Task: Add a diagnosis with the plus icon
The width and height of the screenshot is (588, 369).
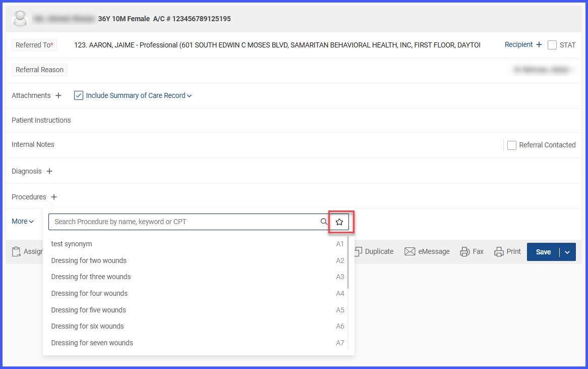Action: (49, 171)
